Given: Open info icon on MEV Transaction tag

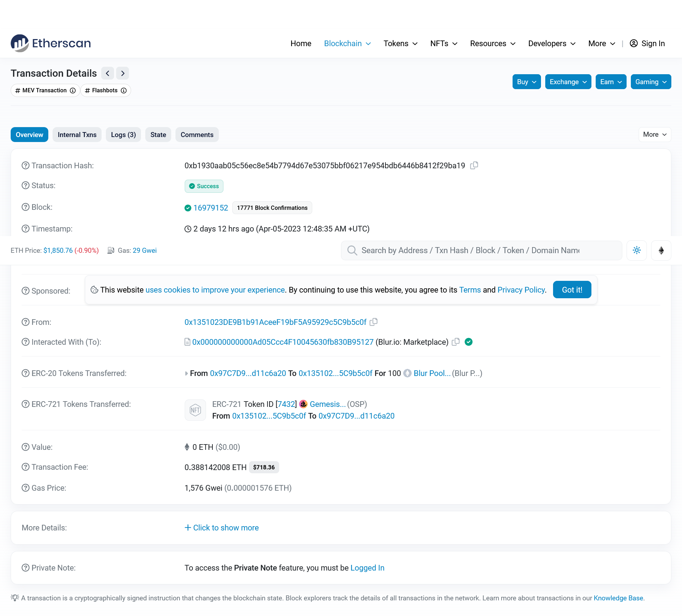Looking at the screenshot, I should (x=73, y=91).
